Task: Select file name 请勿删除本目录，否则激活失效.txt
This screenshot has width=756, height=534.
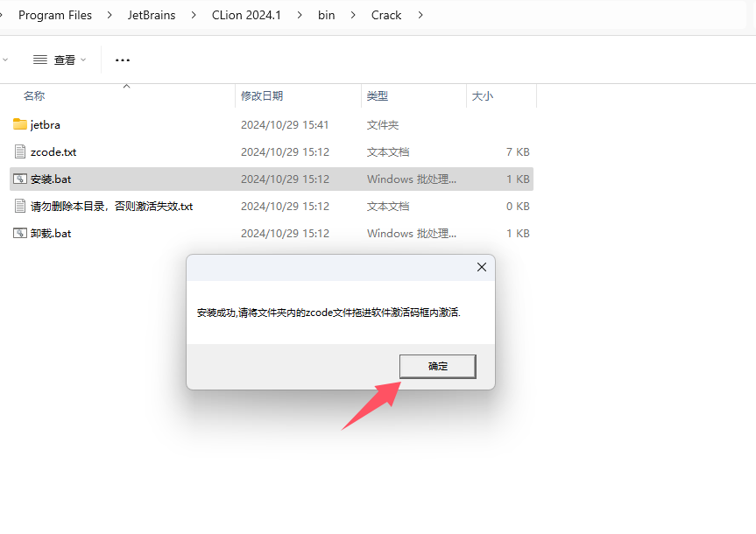Action: click(111, 207)
